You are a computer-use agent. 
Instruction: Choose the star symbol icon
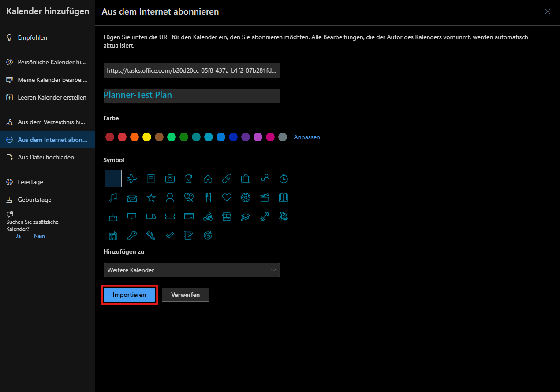(x=151, y=198)
